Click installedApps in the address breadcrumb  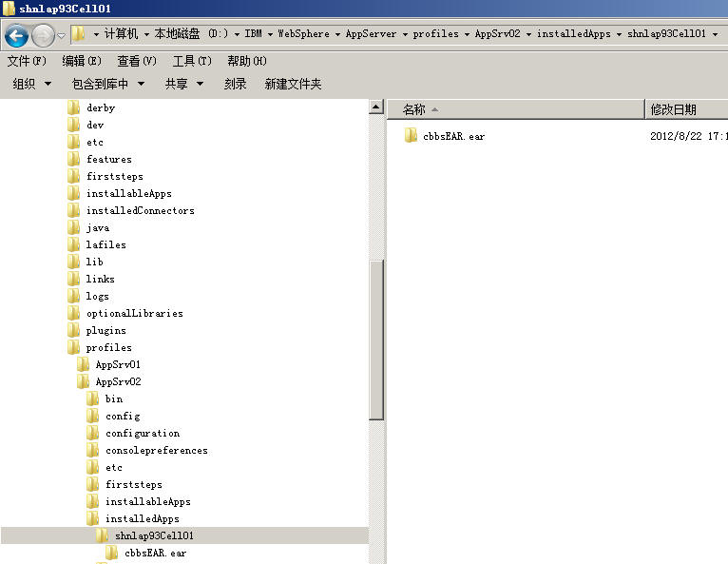point(574,34)
